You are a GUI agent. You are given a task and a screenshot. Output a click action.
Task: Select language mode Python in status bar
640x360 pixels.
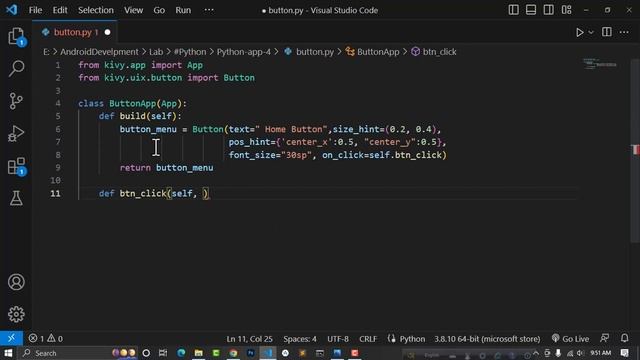tap(411, 339)
